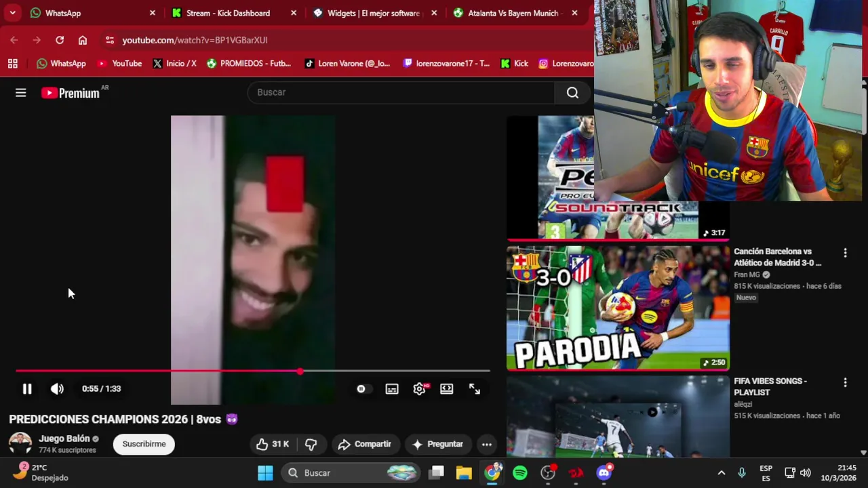Open the player settings gear
Viewport: 868px width, 488px height.
419,389
